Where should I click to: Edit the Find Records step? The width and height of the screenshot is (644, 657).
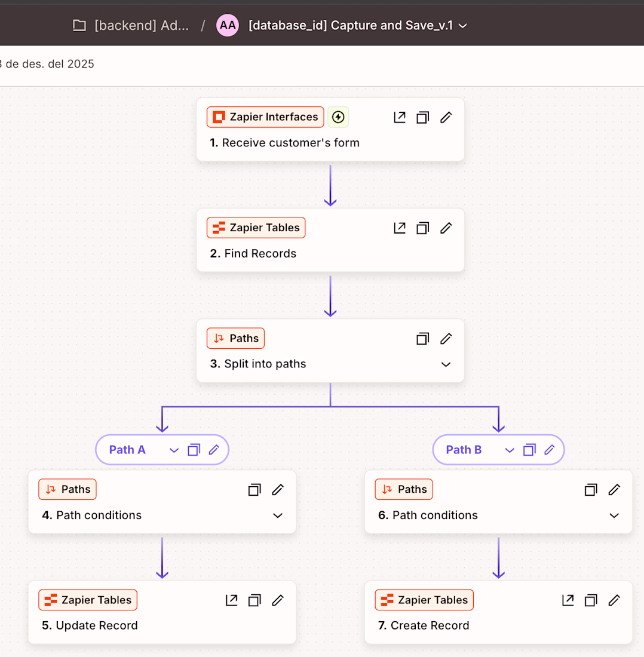[x=446, y=228]
